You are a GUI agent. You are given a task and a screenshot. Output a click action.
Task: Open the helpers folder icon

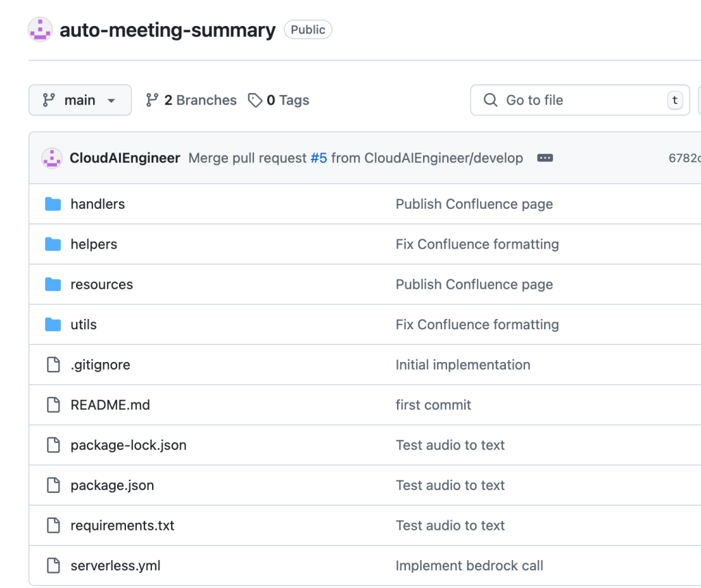(x=53, y=244)
